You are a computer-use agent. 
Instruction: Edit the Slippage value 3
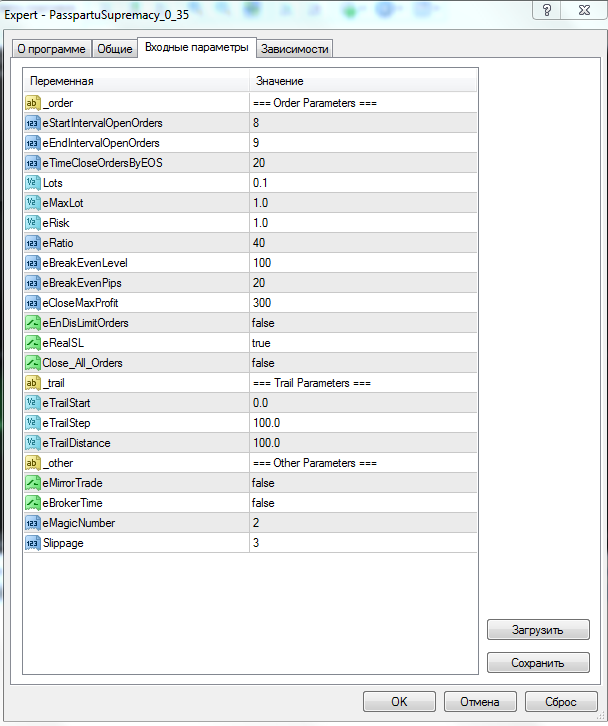364,543
